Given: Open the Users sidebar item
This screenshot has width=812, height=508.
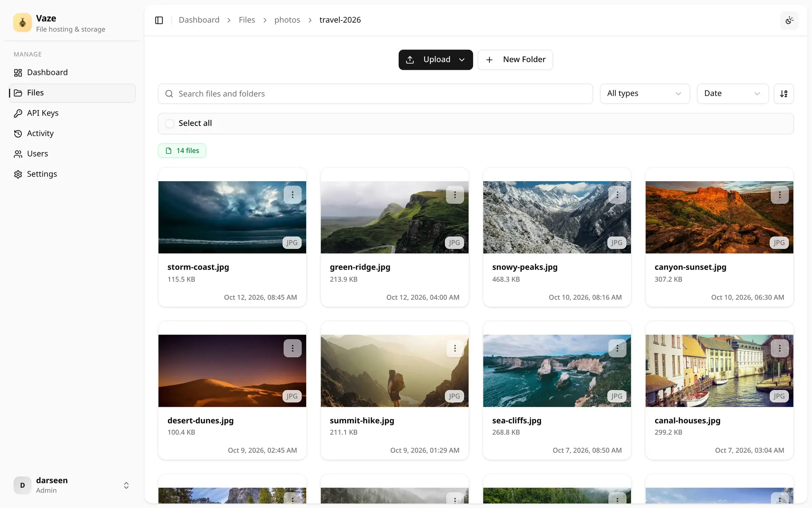Looking at the screenshot, I should pyautogui.click(x=72, y=154).
